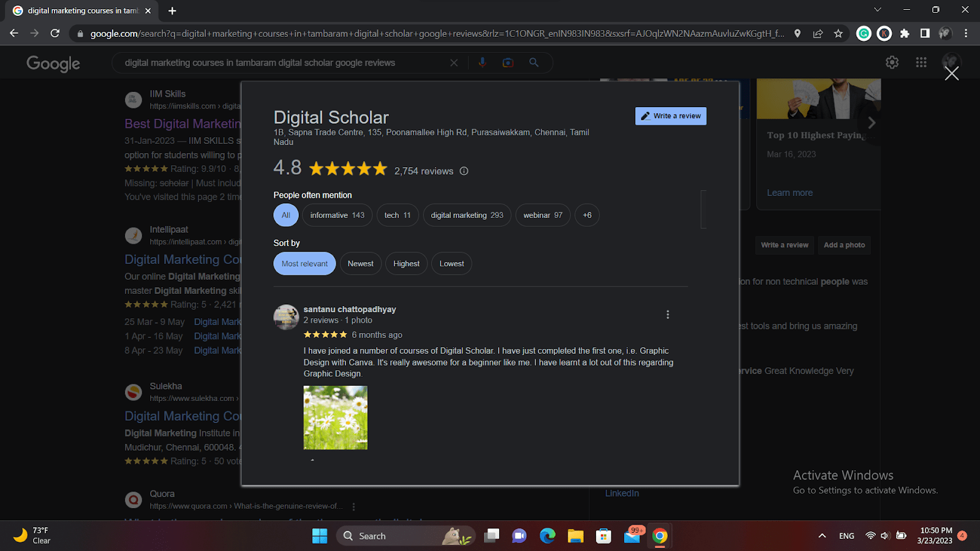Screen dimensions: 980x551
Task: Filter reviews by informative 143
Action: (337, 215)
